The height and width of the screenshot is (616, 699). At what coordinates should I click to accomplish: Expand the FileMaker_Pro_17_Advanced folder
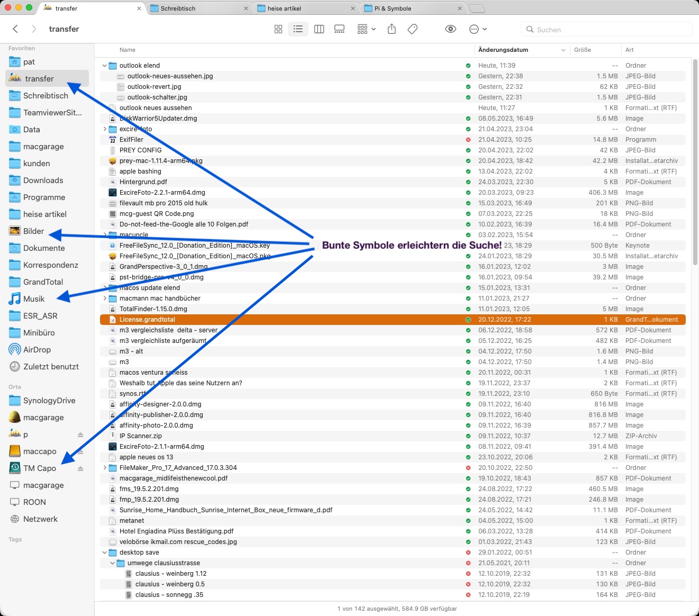(x=104, y=468)
